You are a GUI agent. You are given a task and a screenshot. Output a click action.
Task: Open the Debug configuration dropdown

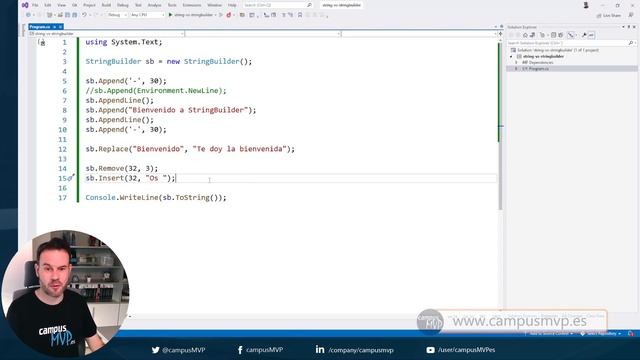pos(117,15)
